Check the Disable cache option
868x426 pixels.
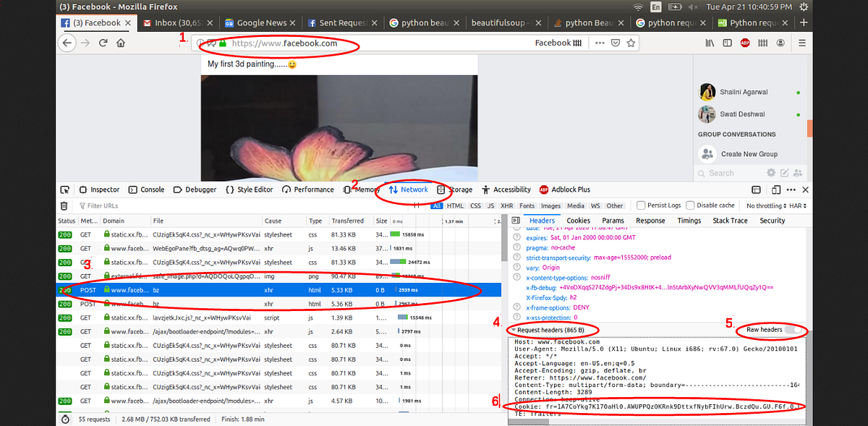coord(710,205)
